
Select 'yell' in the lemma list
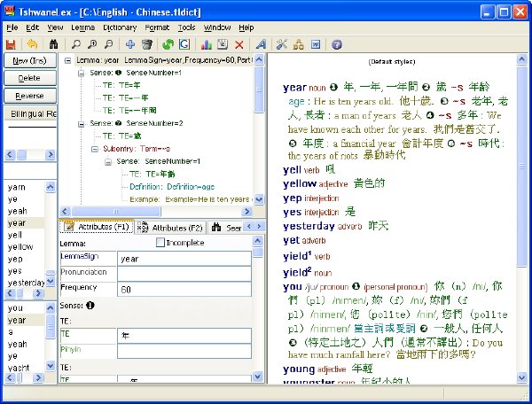(x=15, y=235)
